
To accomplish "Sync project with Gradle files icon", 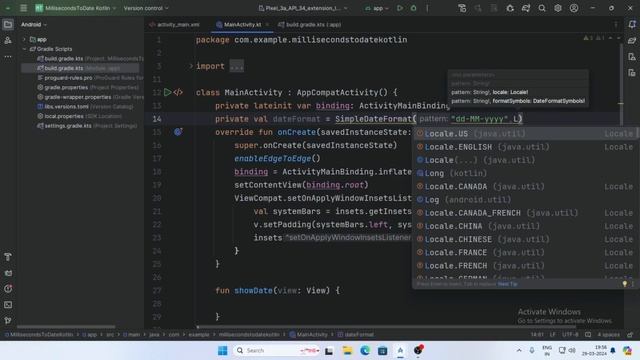I will pyautogui.click(x=526, y=8).
